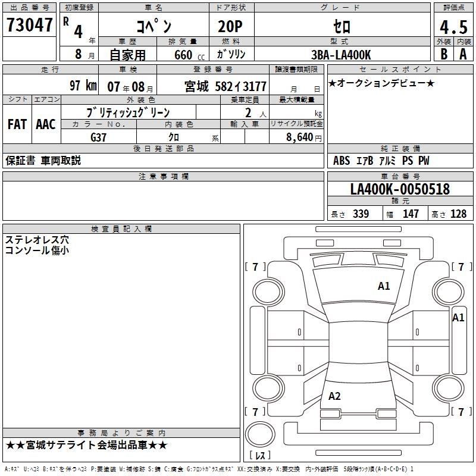Select the text 保証書 車両取説
476x476 pixels.
pos(43,161)
